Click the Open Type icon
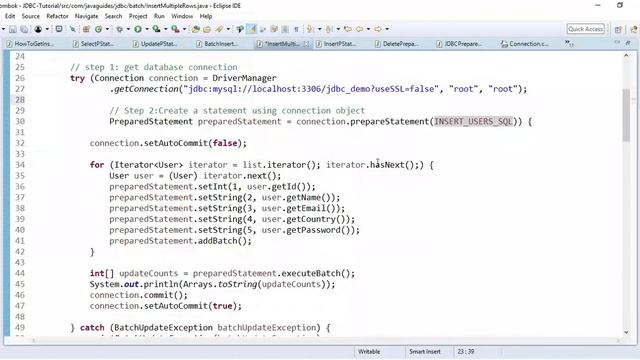This screenshot has width=640, height=360. pos(196,29)
